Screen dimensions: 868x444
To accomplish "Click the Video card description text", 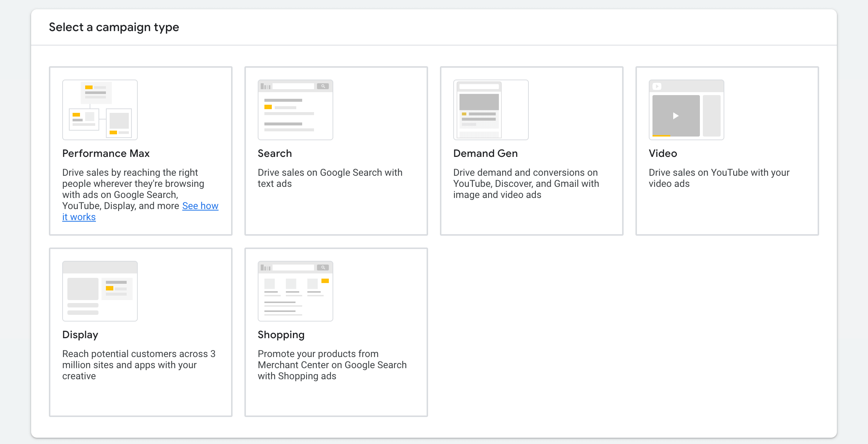I will [x=719, y=178].
